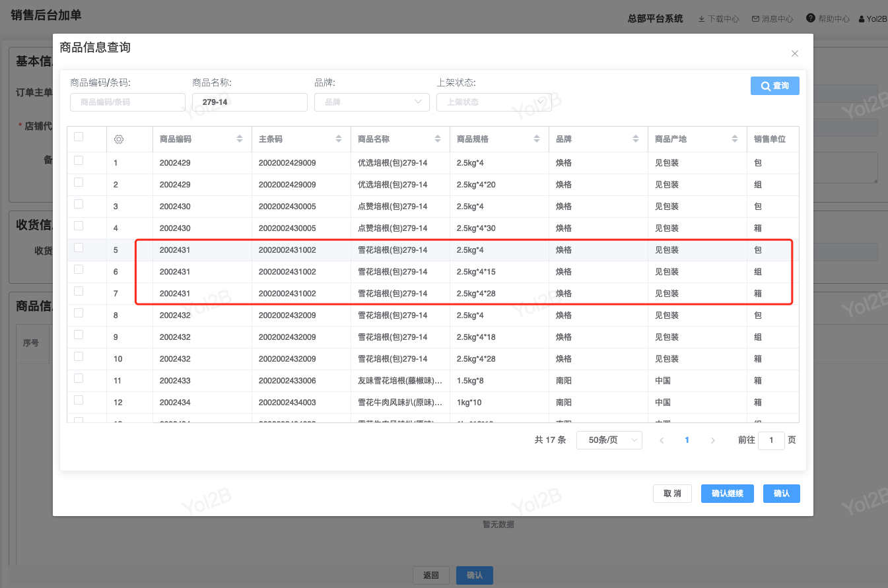Sort by 商品规格 column arrows
Screen dimensions: 888x588
[536, 139]
